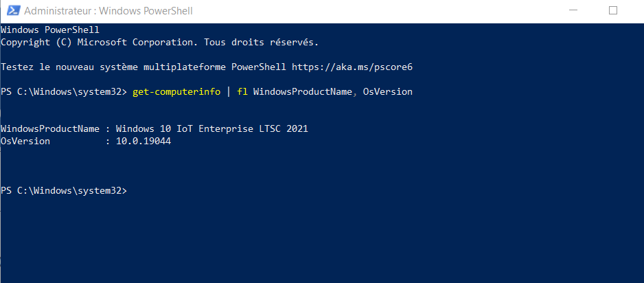
Task: Click the OsVersion output label
Action: pos(25,141)
